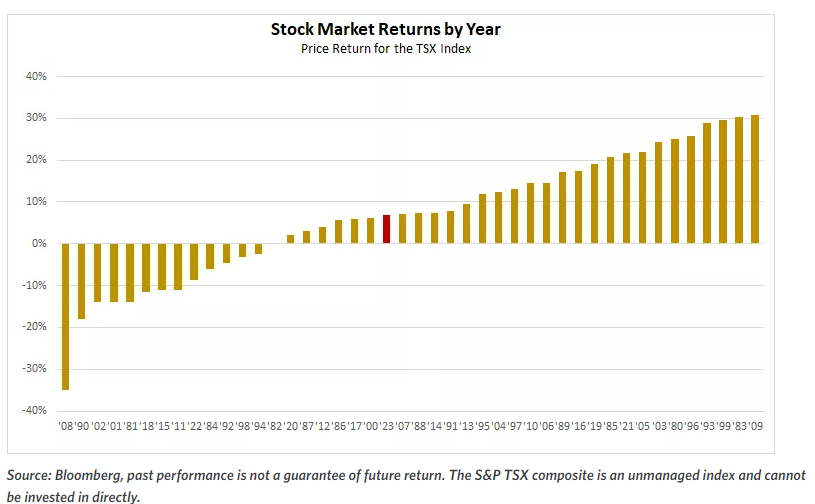The height and width of the screenshot is (504, 815).
Task: Click the '83 bar near the right edge
Action: click(x=739, y=180)
